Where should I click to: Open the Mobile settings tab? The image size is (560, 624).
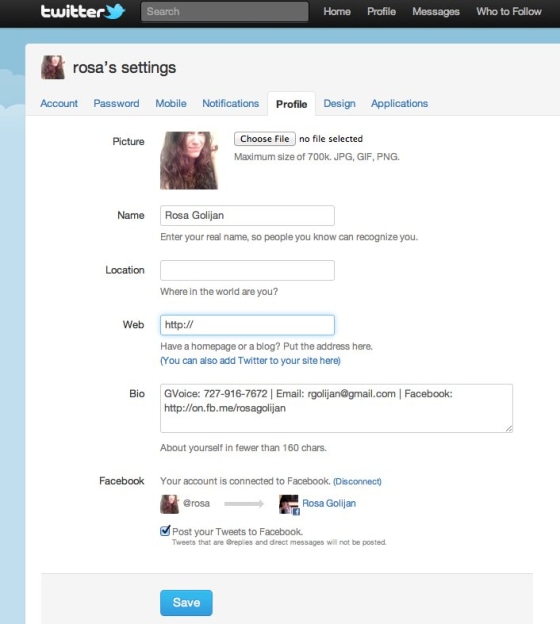tap(171, 103)
